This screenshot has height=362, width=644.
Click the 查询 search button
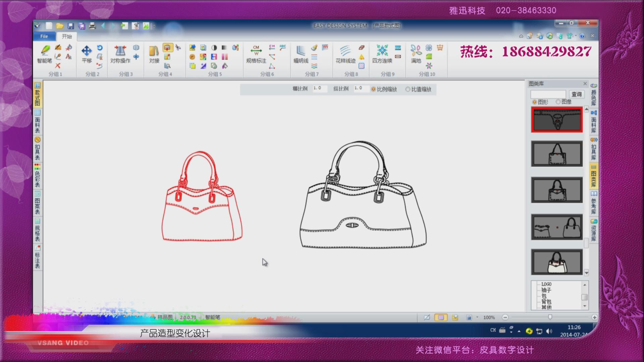576,94
